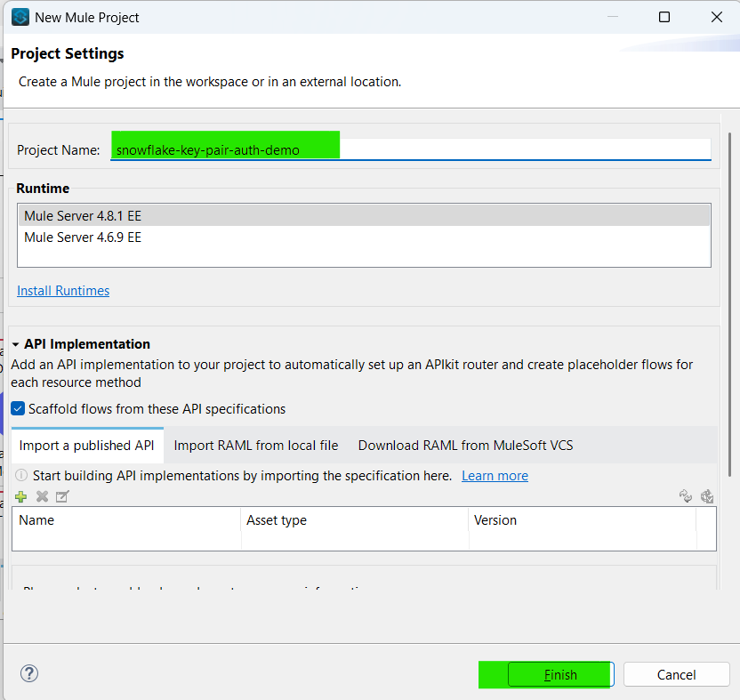Open the help question mark icon
This screenshot has width=740, height=700.
click(29, 673)
